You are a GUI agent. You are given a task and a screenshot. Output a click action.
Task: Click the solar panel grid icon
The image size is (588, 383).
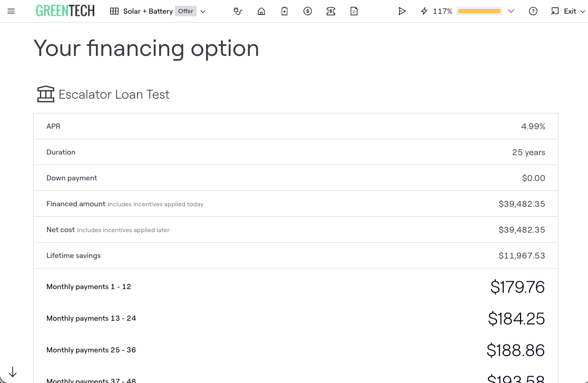(x=114, y=11)
